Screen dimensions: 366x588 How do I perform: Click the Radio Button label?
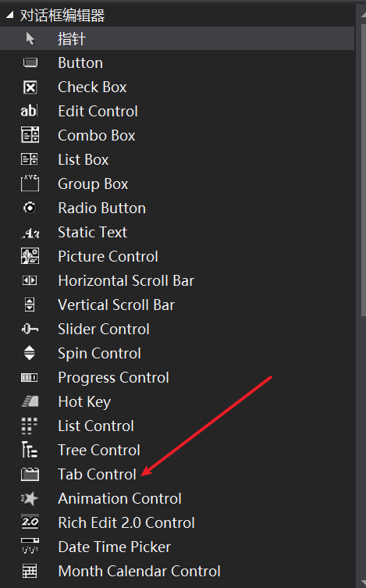coord(102,208)
